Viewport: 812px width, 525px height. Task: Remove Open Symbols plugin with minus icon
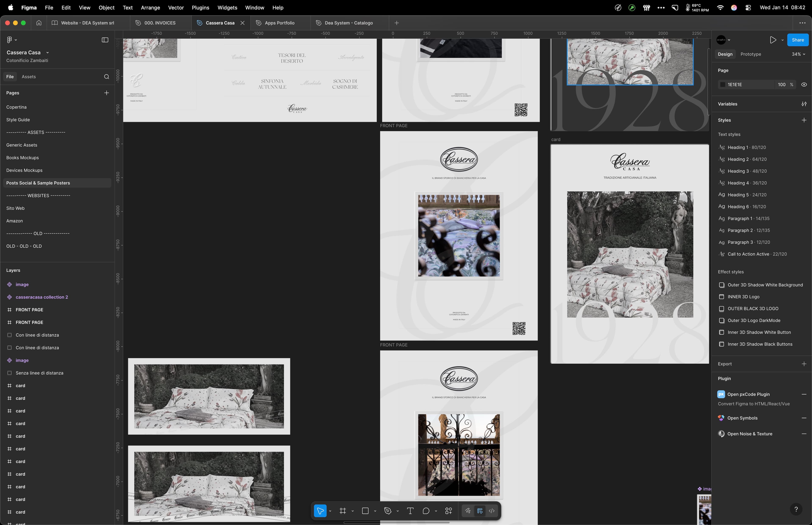coord(804,418)
